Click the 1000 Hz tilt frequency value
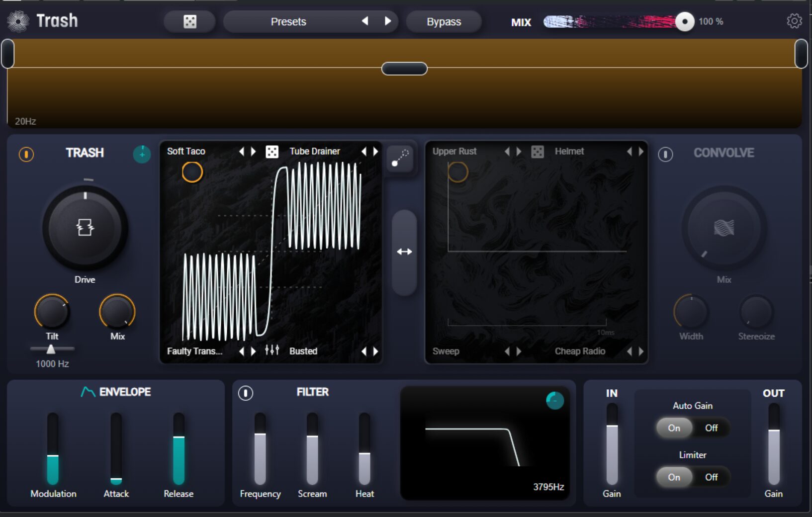This screenshot has width=812, height=517. click(x=52, y=364)
